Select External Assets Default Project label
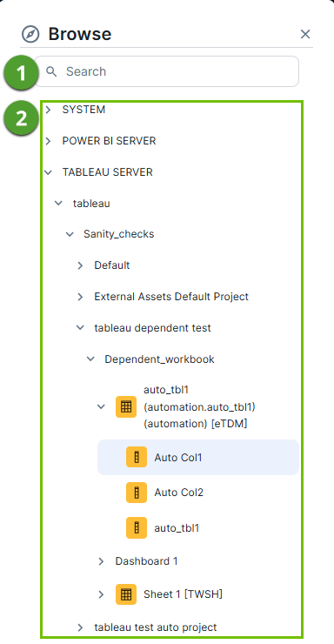334x644 pixels. click(171, 297)
